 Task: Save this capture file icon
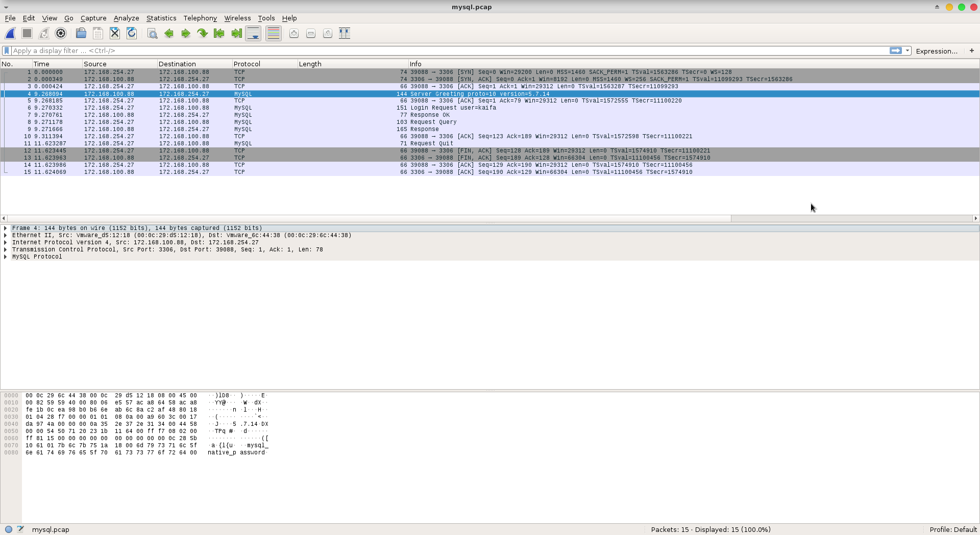point(97,34)
